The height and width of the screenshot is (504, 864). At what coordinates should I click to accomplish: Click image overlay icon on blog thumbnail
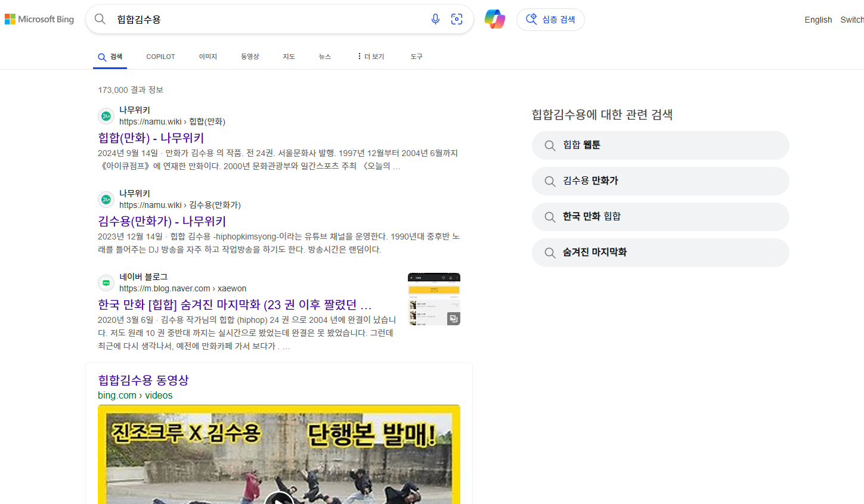(x=454, y=319)
